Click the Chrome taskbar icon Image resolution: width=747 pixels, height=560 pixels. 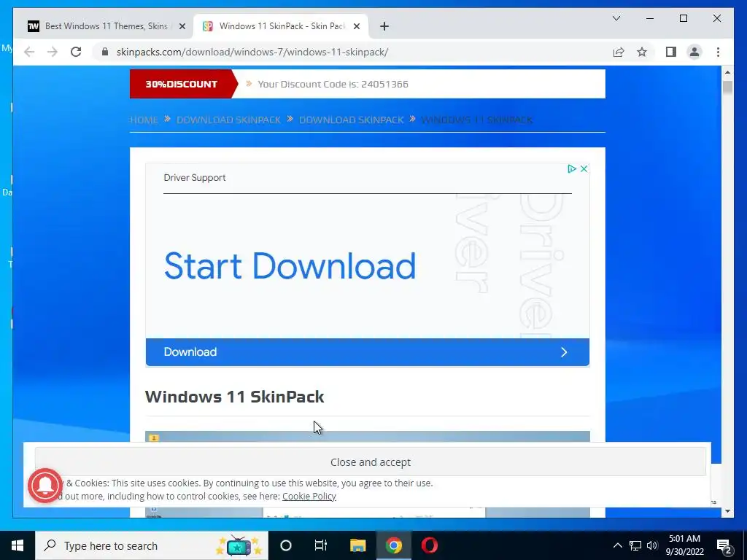tap(393, 545)
